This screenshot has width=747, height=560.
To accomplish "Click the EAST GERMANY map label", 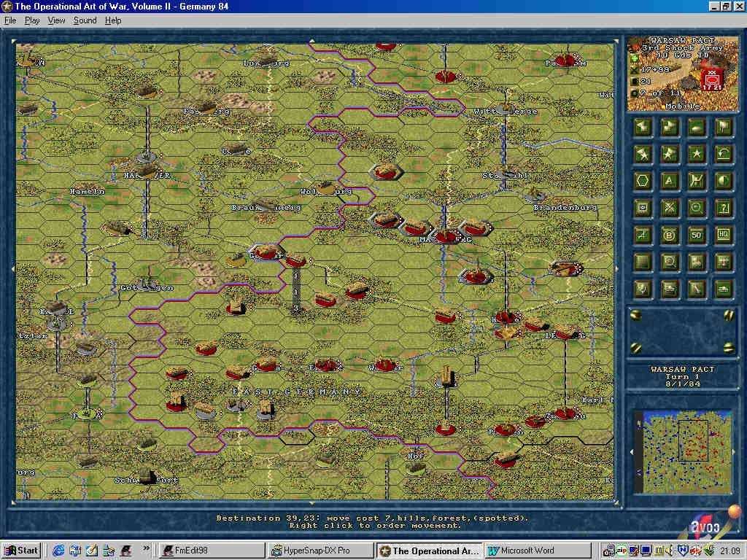I will 297,392.
